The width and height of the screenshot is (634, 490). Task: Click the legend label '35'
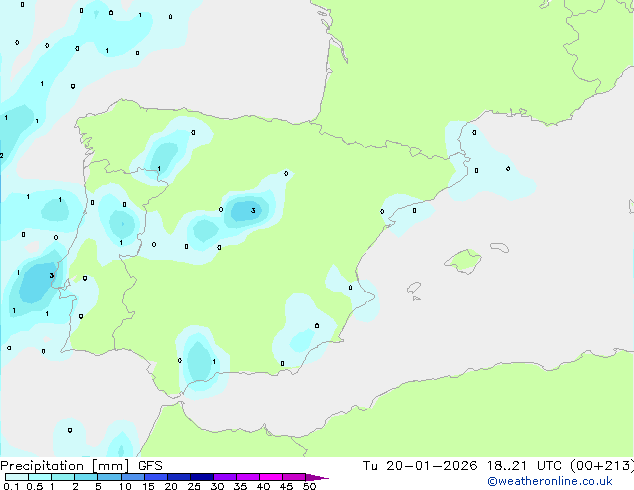[240, 486]
